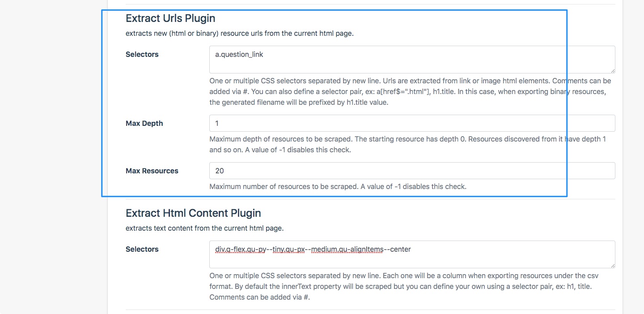Click the Extract Html Content Plugin heading
Screen dimensions: 644x314
[x=193, y=213]
